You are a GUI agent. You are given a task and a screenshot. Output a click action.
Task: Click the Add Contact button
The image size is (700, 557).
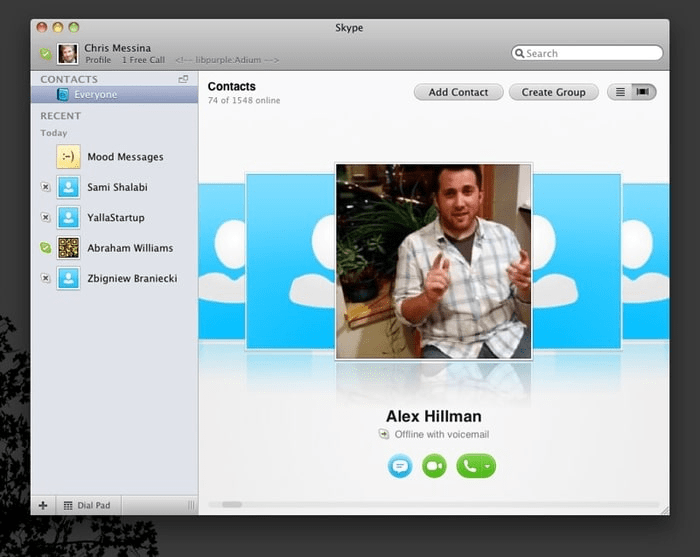(458, 92)
